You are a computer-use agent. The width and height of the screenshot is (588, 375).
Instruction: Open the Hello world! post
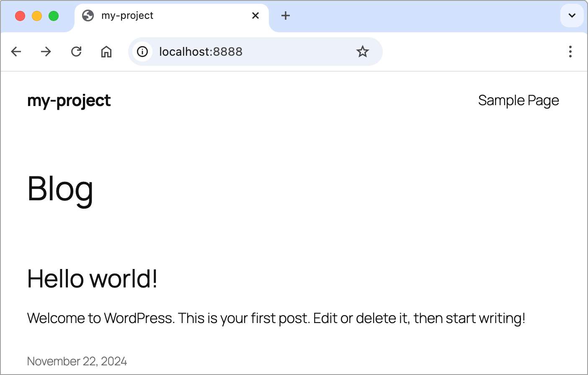[x=92, y=279]
